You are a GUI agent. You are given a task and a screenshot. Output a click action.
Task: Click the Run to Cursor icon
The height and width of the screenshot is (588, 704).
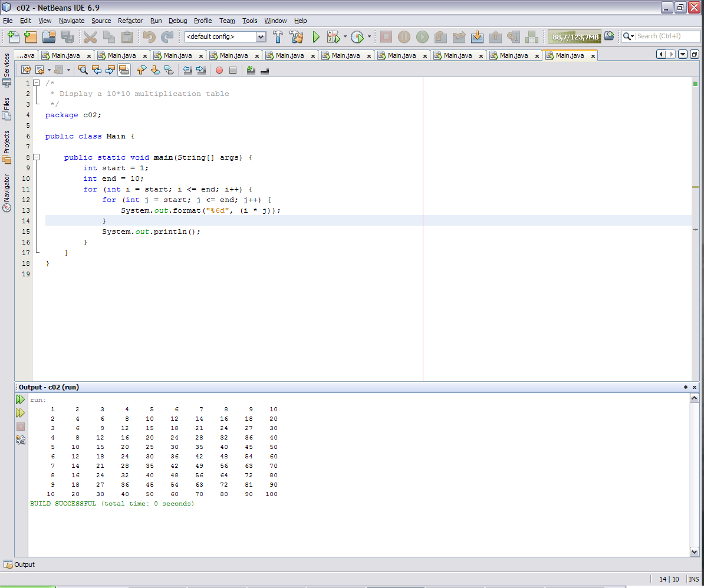pos(513,37)
